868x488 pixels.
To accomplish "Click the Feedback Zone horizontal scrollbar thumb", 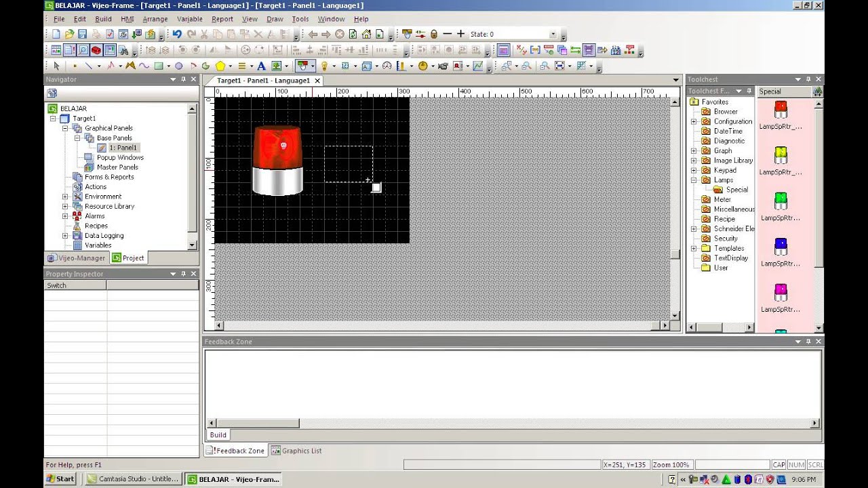I will 258,424.
